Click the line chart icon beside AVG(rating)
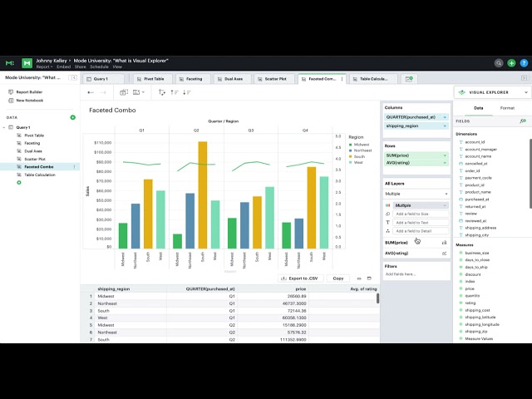The width and height of the screenshot is (532, 399). 444,254
